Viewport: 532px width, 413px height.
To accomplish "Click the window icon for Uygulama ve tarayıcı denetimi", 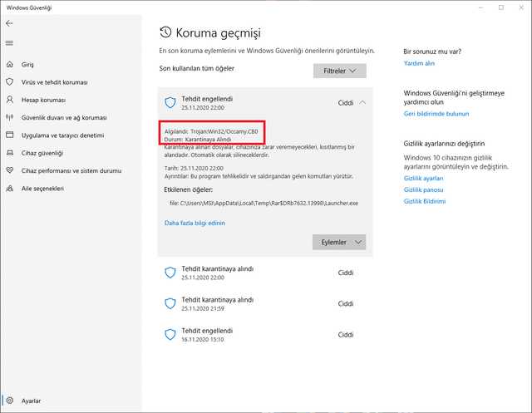I will point(10,135).
